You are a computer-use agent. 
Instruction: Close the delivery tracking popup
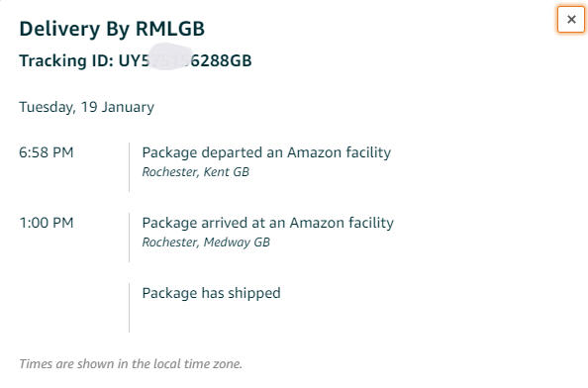point(571,19)
